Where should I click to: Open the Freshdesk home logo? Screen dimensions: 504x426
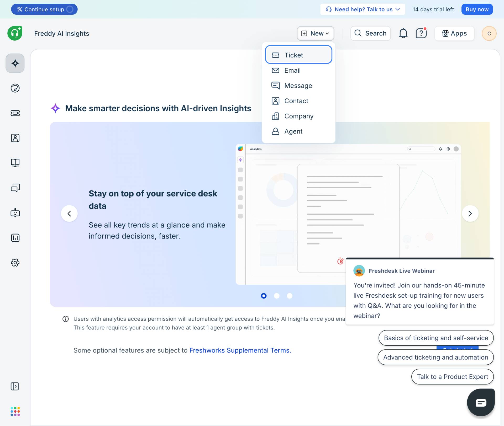pos(15,33)
